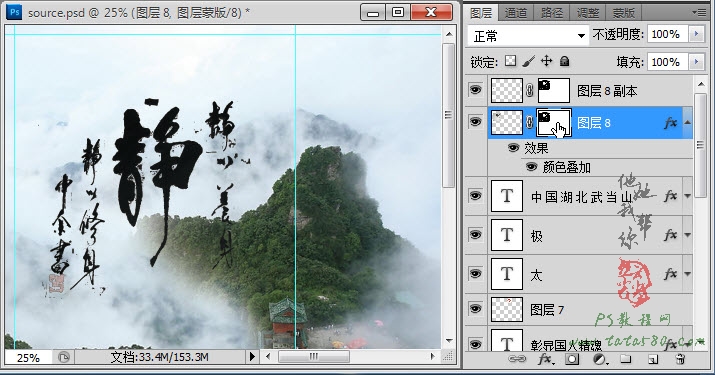Hide the 图层 8 layer
This screenshot has width=715, height=375.
coord(475,122)
